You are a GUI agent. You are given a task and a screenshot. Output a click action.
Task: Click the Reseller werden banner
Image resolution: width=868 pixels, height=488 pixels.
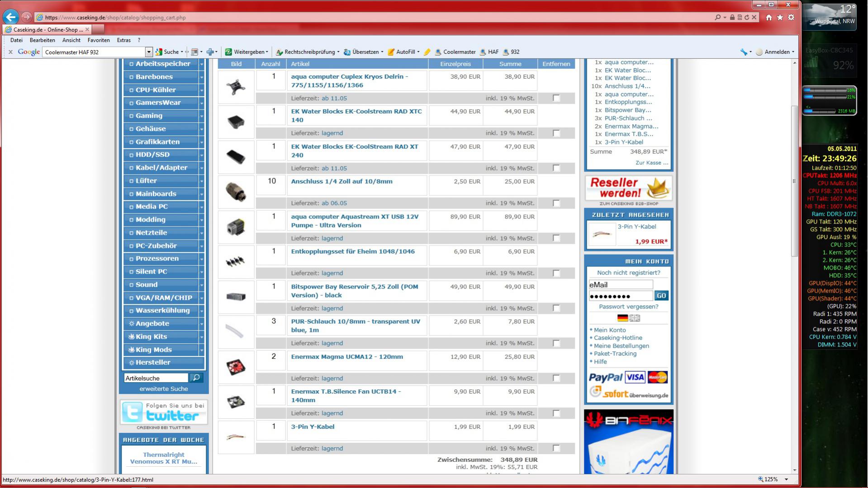click(628, 188)
